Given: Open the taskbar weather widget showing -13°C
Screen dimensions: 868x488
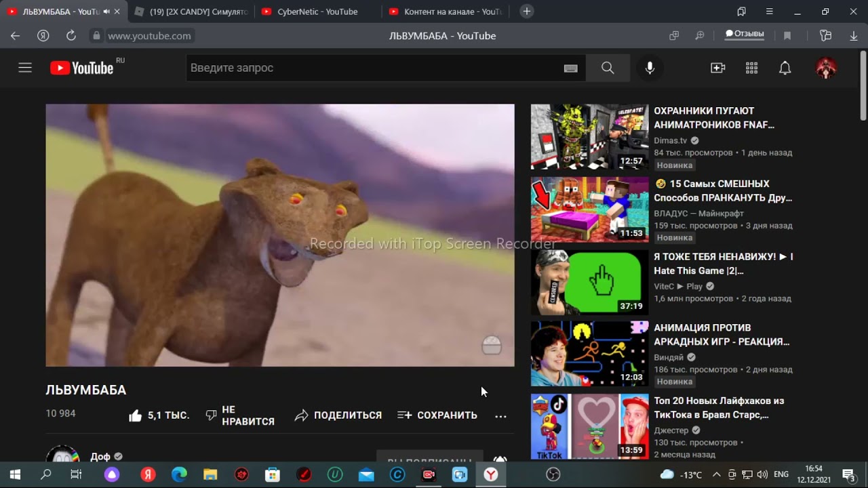Looking at the screenshot, I should click(682, 474).
